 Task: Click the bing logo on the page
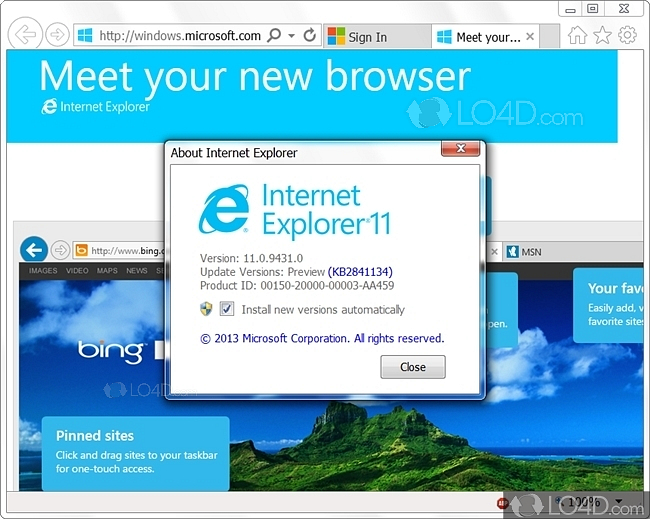click(x=111, y=351)
